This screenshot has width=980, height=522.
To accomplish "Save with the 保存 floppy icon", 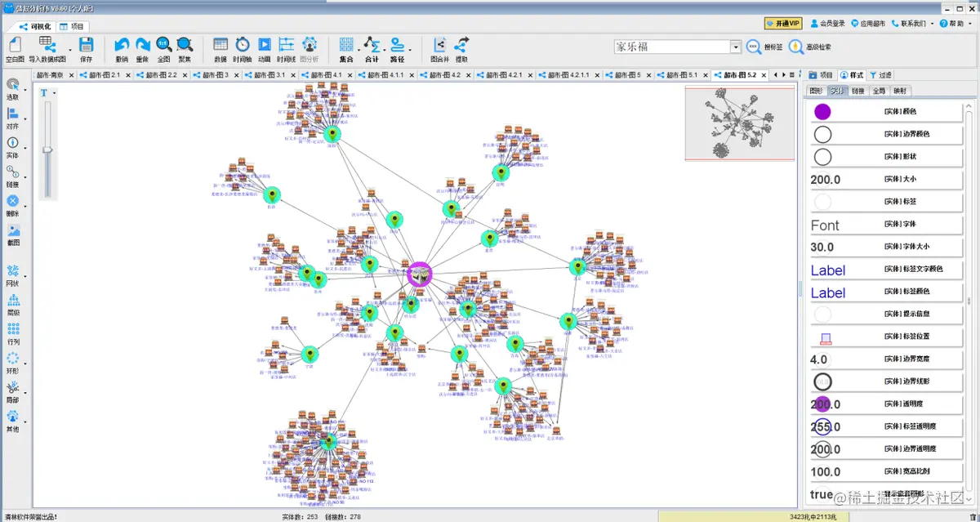I will (86, 46).
